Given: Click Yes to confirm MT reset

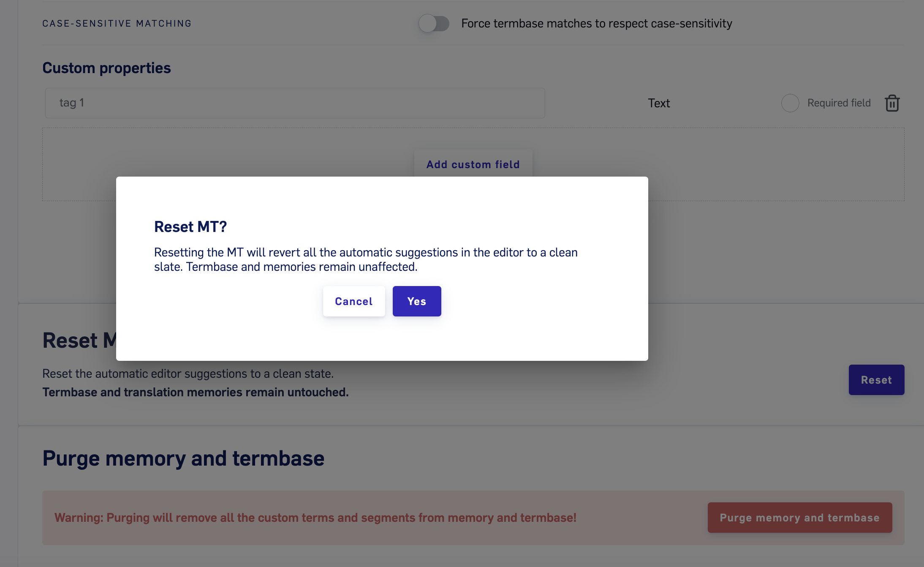Looking at the screenshot, I should pyautogui.click(x=417, y=301).
